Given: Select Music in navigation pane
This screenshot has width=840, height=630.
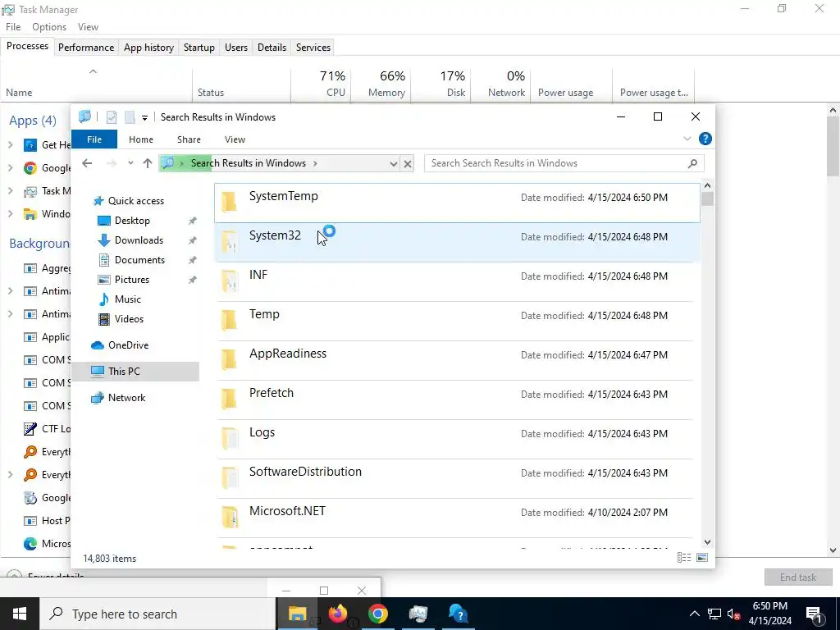Looking at the screenshot, I should pos(127,299).
